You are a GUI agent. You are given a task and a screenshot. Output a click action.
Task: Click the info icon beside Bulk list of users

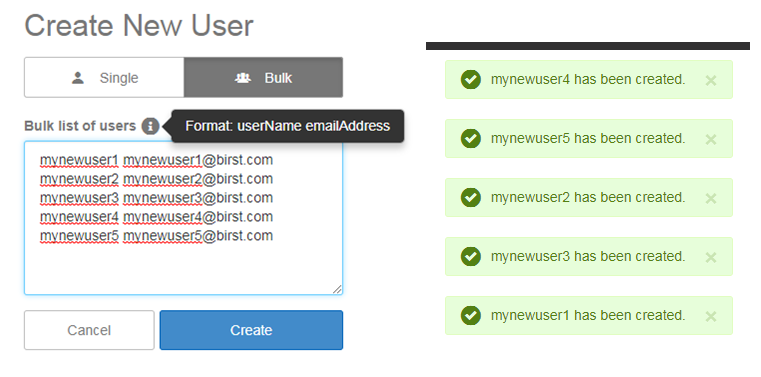coord(150,126)
